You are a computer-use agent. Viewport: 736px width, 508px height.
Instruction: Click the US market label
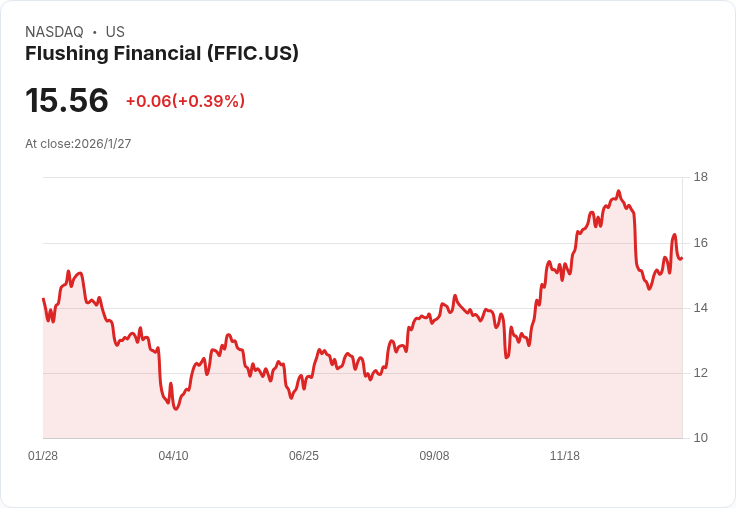(115, 32)
